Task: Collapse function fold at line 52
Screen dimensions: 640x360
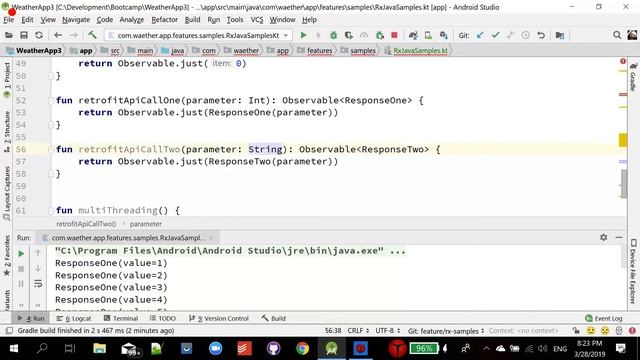Action: pyautogui.click(x=51, y=100)
